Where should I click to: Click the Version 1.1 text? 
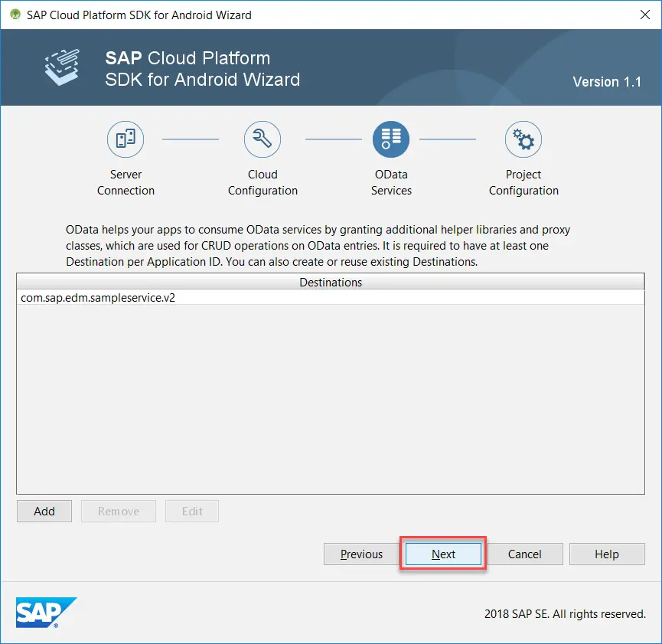click(607, 82)
